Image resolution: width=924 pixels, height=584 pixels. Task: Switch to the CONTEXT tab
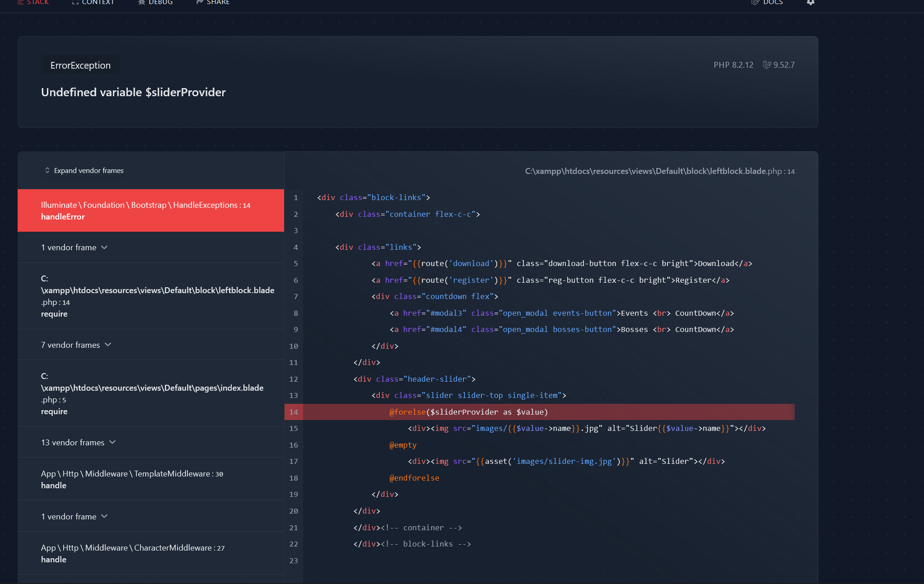93,2
